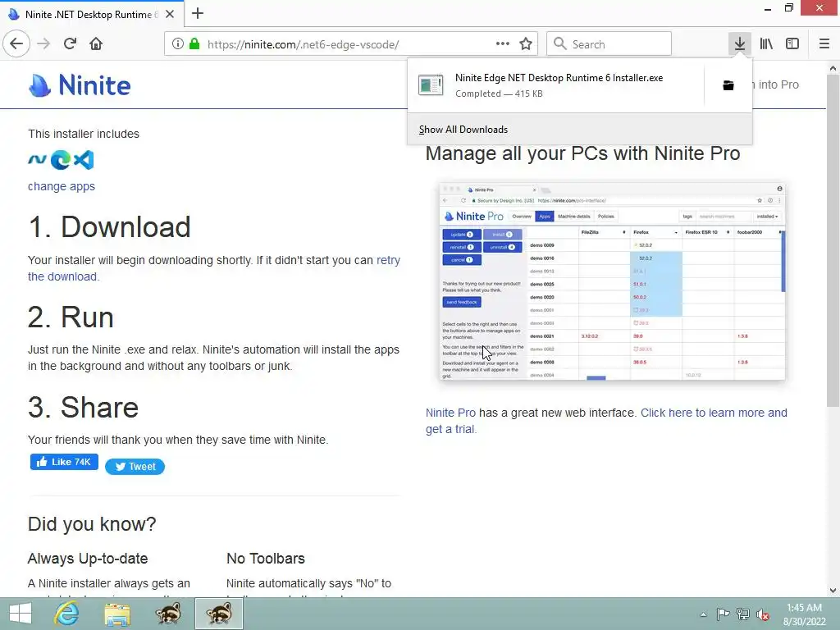Go back to the previous page
This screenshot has width=840, height=630.
coord(16,44)
